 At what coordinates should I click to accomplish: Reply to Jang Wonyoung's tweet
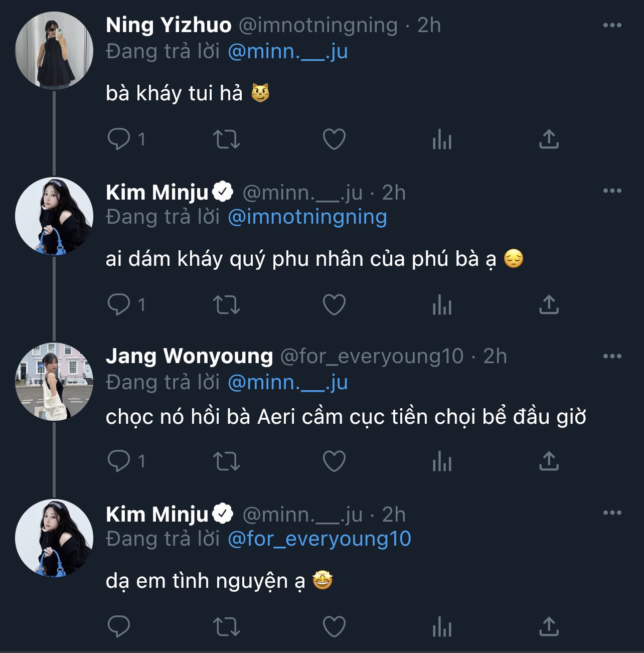click(119, 461)
